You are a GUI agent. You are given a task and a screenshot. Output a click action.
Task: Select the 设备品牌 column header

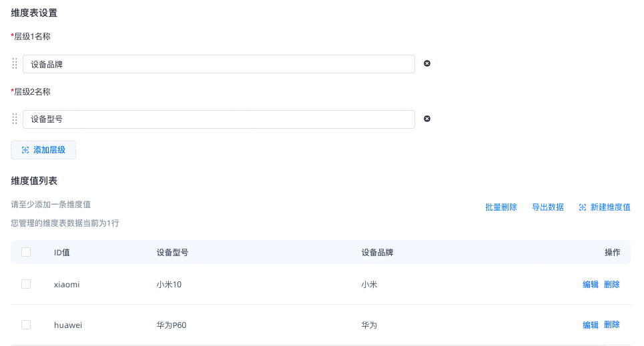tap(377, 253)
